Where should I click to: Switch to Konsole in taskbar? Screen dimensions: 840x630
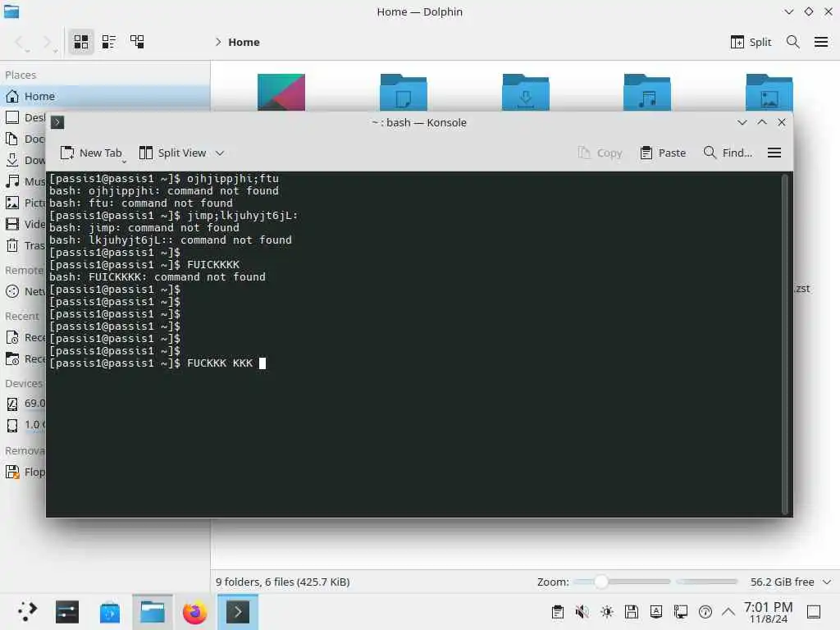point(238,612)
